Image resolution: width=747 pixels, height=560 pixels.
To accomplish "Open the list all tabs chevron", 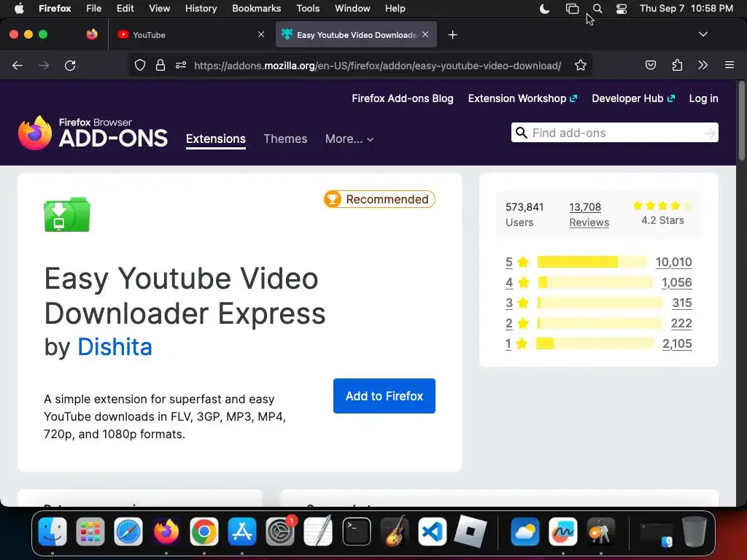I will tap(703, 34).
